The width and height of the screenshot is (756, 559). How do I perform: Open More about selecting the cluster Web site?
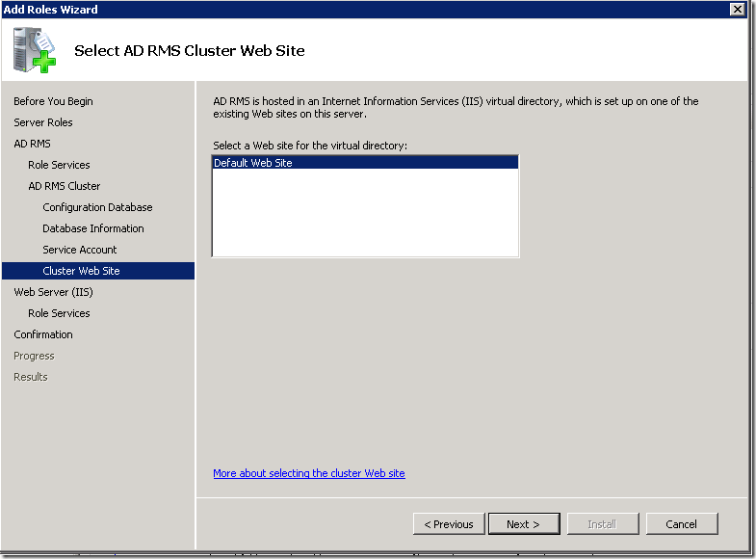click(309, 473)
